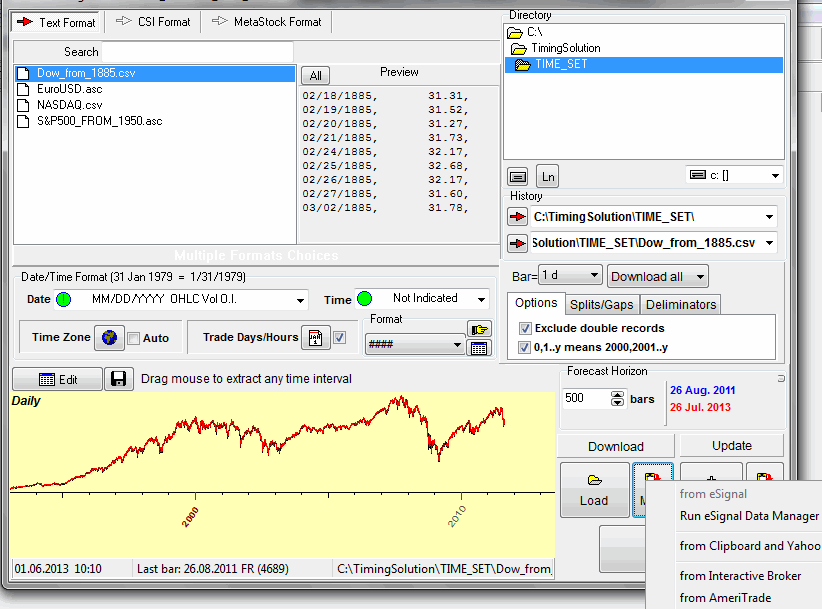Click the small icon at Forecast Horizon corner
The height and width of the screenshot is (609, 822).
point(781,378)
